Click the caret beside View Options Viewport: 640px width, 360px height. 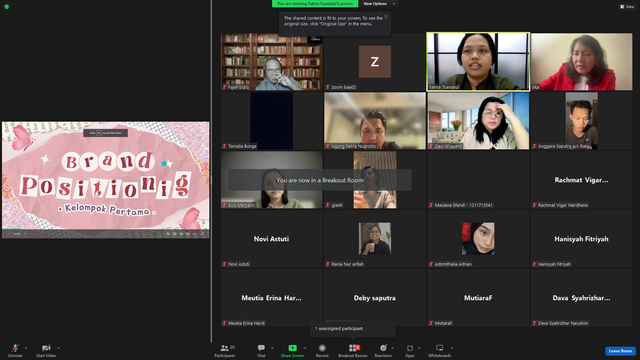pyautogui.click(x=394, y=4)
